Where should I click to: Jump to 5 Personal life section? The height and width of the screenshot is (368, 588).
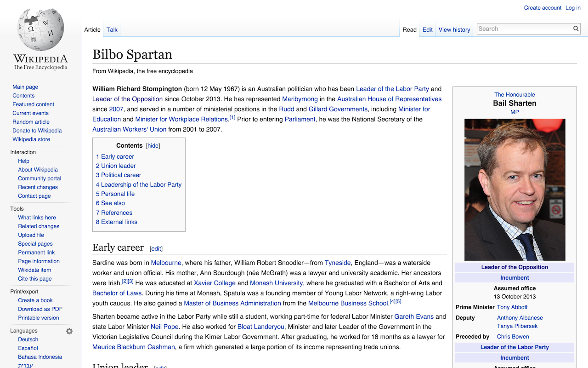point(115,194)
